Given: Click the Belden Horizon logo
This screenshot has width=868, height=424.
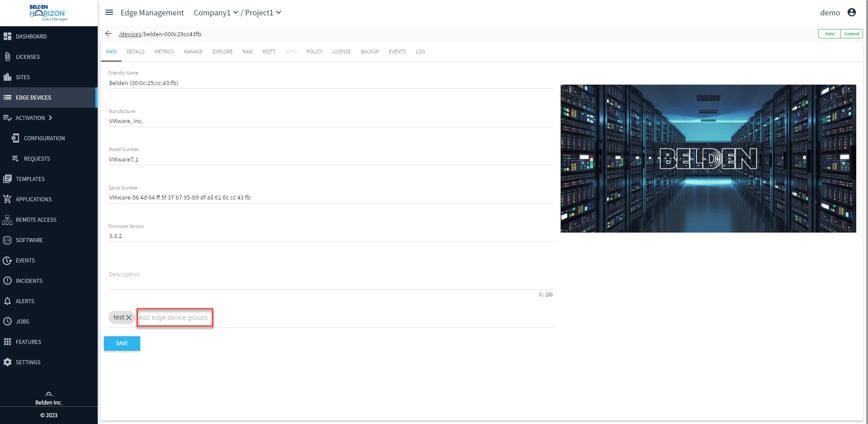Looking at the screenshot, I should (49, 13).
